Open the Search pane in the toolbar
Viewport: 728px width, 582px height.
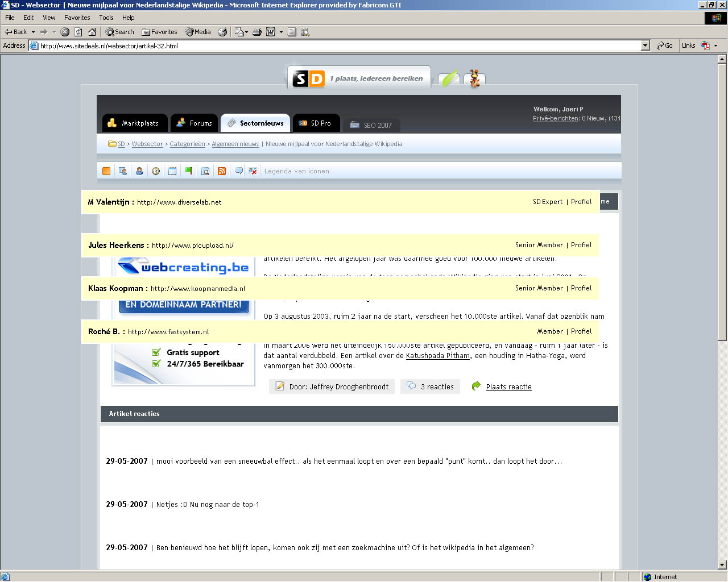pyautogui.click(x=119, y=32)
